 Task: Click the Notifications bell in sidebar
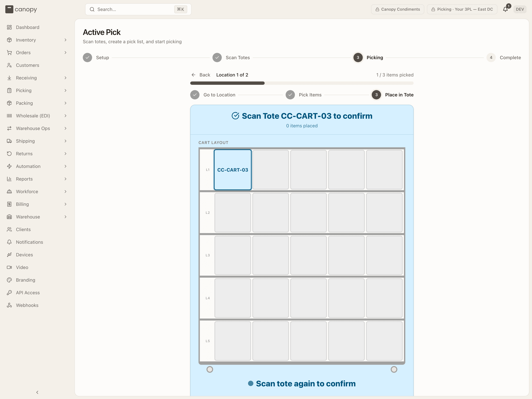(9, 242)
